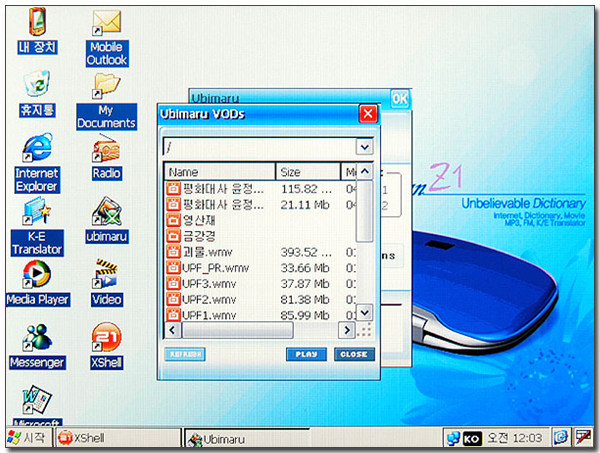Click the vertical scrollbar thumb

[x=364, y=211]
